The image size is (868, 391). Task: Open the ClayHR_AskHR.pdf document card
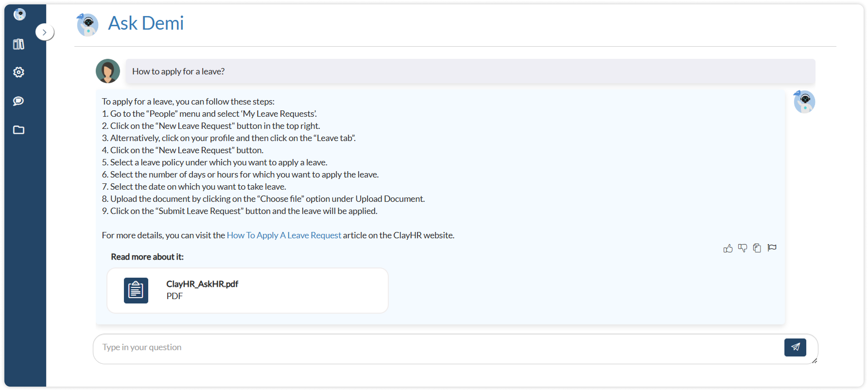tap(248, 290)
